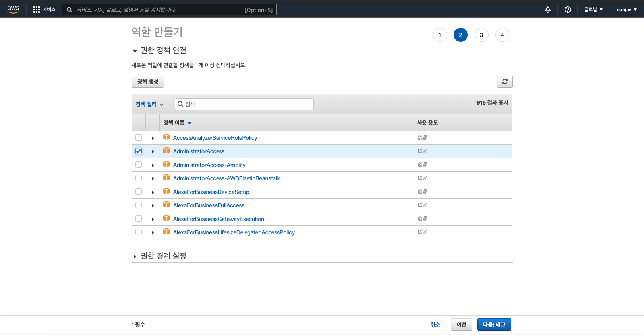Open the eunjae account menu
The width and height of the screenshot is (644, 335).
tap(627, 10)
